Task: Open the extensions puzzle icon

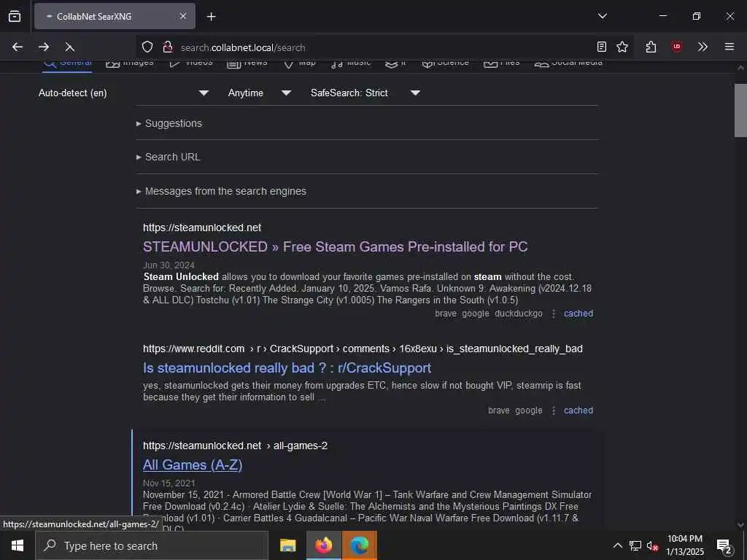Action: tap(651, 47)
